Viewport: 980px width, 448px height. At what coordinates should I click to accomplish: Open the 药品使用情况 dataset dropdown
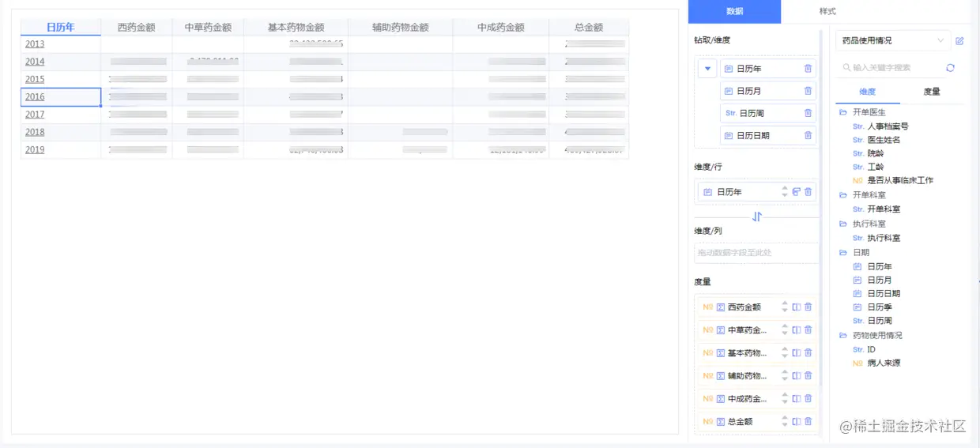893,40
